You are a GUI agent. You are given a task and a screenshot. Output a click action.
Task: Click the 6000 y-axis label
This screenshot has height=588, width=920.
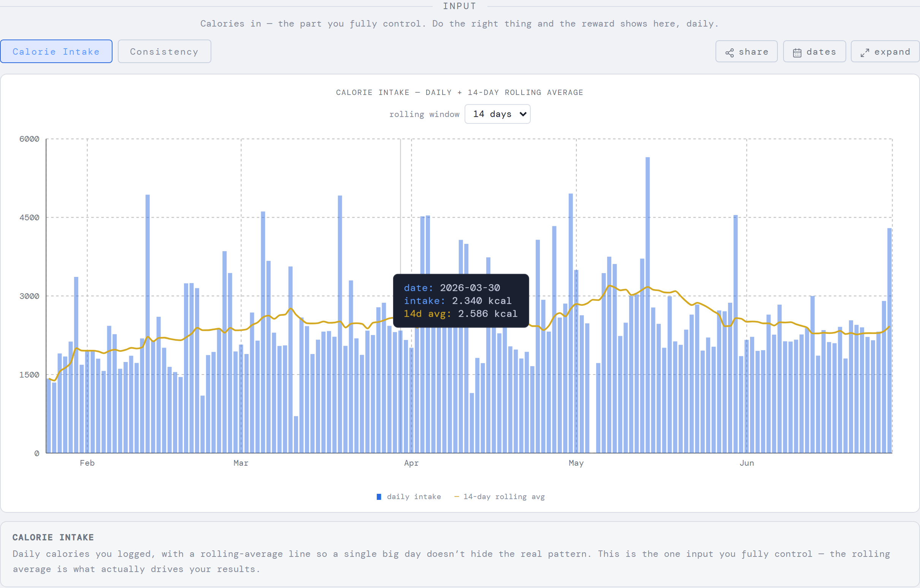click(x=29, y=139)
